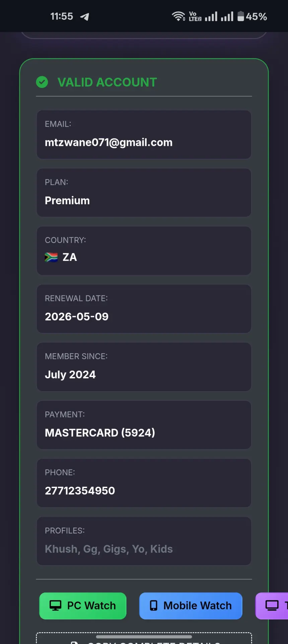Image resolution: width=288 pixels, height=644 pixels.
Task: Click the South Africa flag icon
Action: (51, 257)
